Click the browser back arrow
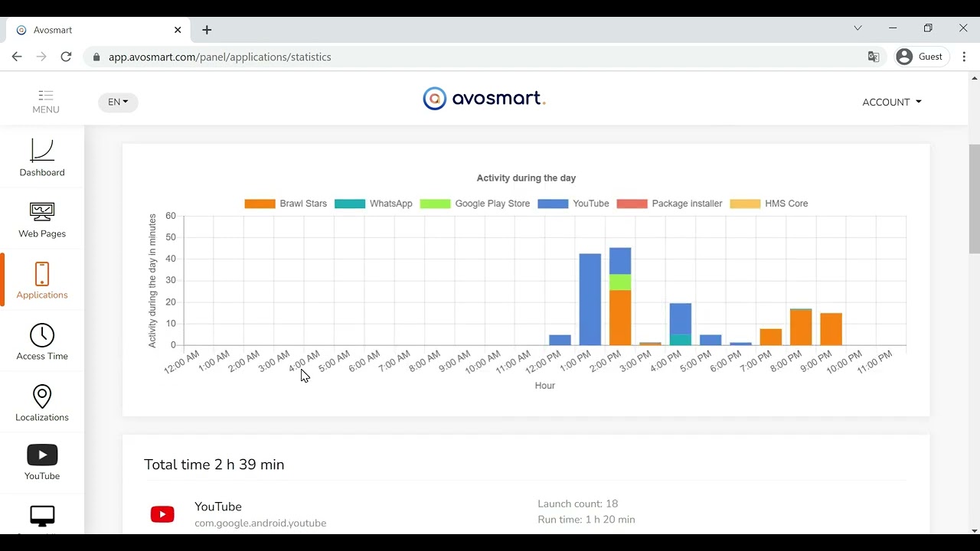This screenshot has height=551, width=980. [x=17, y=57]
